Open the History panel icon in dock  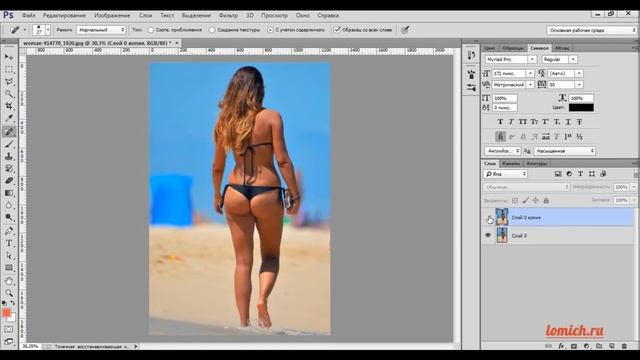point(471,55)
